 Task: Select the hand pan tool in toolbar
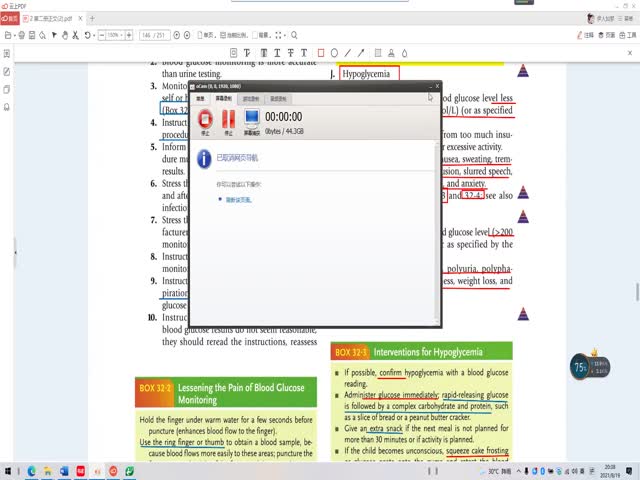pos(65,36)
